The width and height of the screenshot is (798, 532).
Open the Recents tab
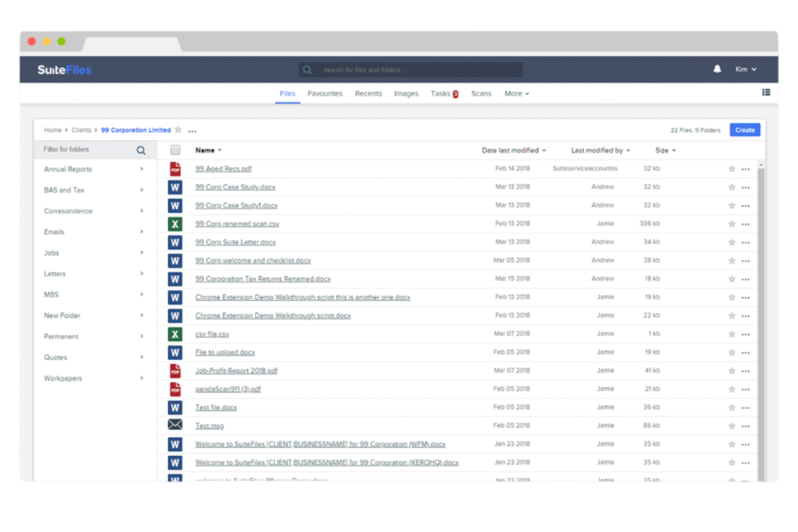coord(368,93)
